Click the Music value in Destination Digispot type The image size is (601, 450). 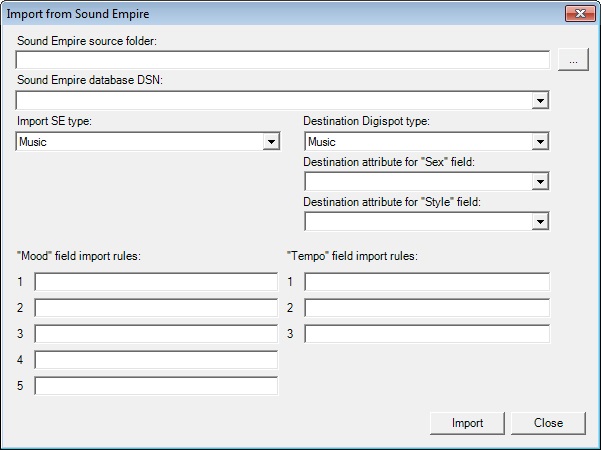322,142
